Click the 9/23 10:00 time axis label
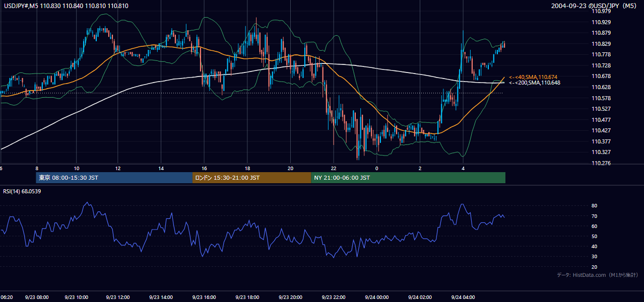Viewport: 644px width, 302px height. [x=77, y=297]
